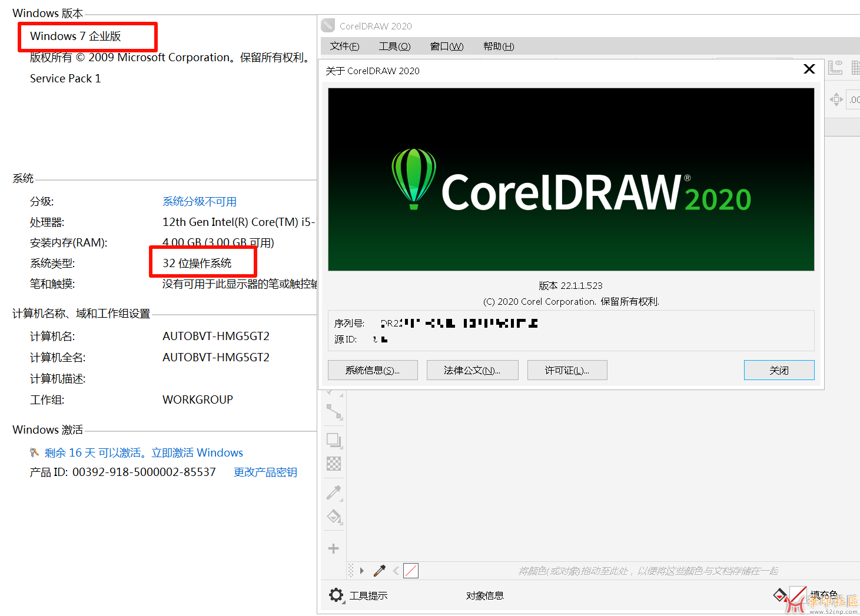Click the product ID 00392-918-5000002-85537
The width and height of the screenshot is (860, 616).
pyautogui.click(x=144, y=472)
